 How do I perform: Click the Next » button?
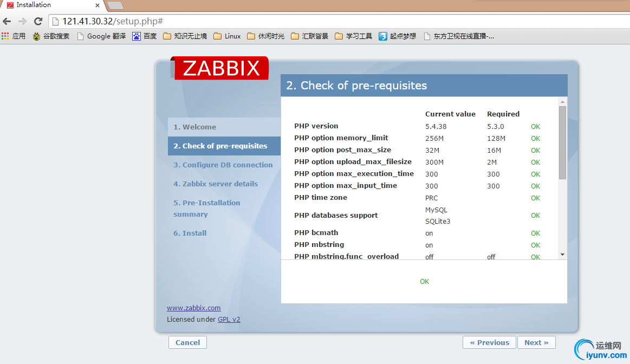point(536,342)
